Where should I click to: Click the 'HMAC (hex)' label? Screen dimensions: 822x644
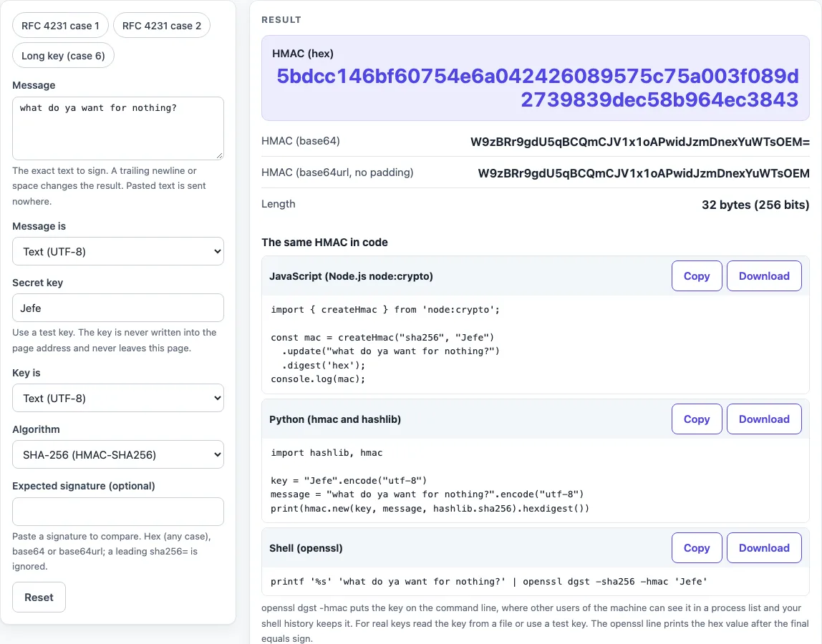[x=302, y=54]
